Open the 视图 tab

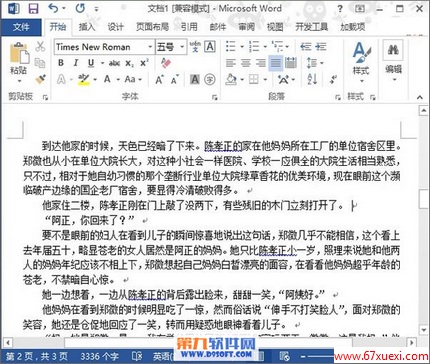tap(275, 27)
